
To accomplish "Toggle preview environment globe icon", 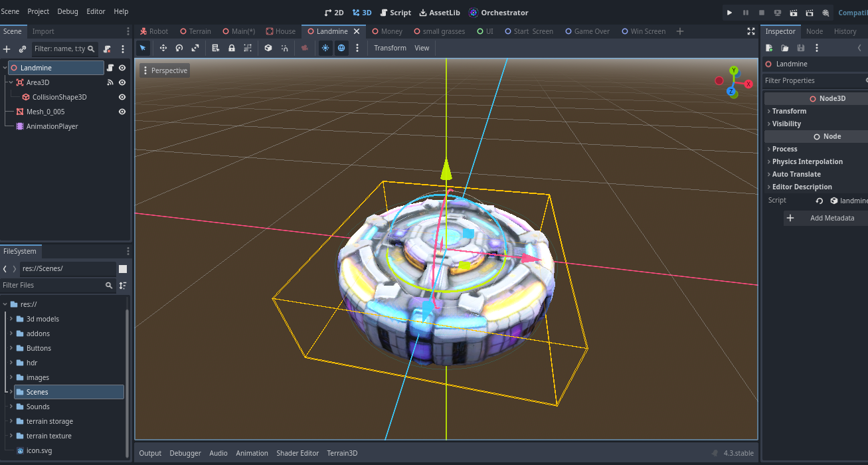I will pos(341,48).
